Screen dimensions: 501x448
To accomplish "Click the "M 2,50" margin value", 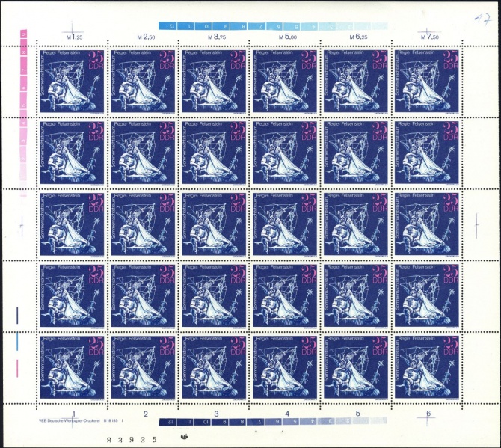I will pyautogui.click(x=146, y=37).
